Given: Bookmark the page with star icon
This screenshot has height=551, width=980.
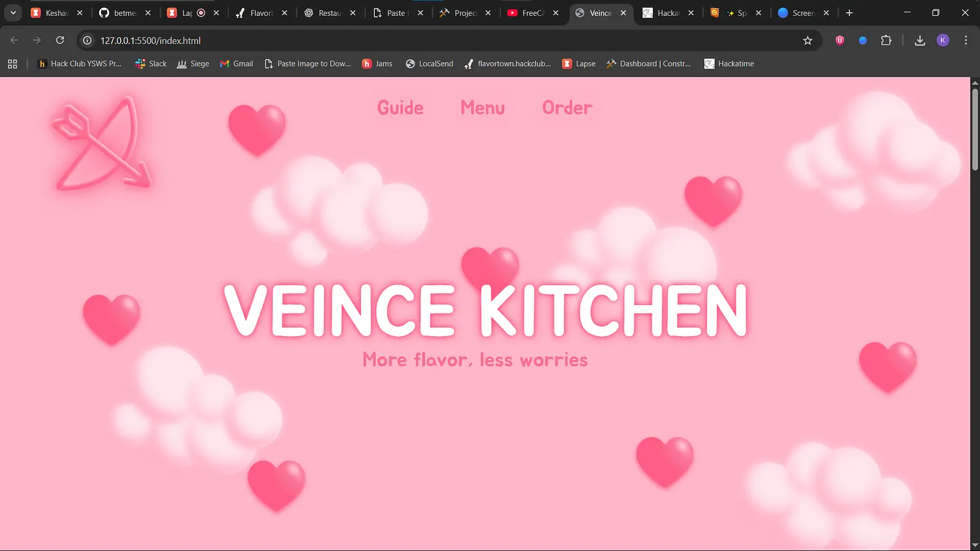Looking at the screenshot, I should [x=808, y=40].
